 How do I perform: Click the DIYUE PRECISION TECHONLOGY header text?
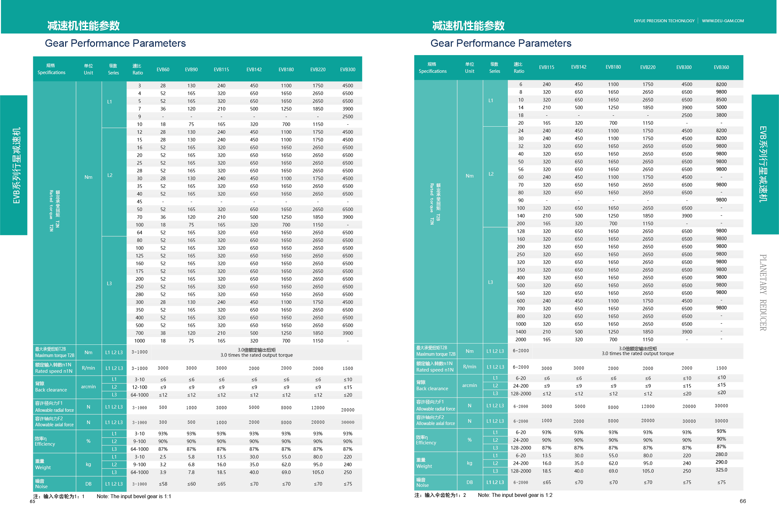point(664,21)
